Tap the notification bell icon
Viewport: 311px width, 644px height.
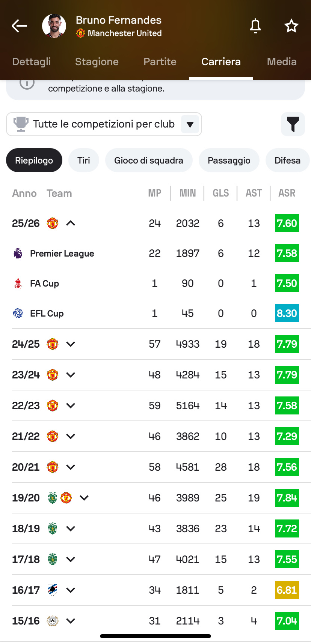(255, 26)
